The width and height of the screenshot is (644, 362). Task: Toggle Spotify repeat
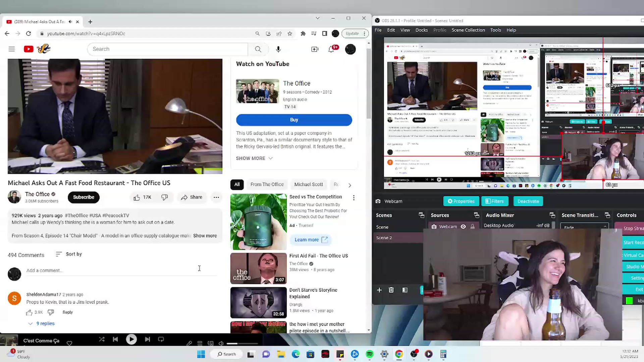coord(161,340)
